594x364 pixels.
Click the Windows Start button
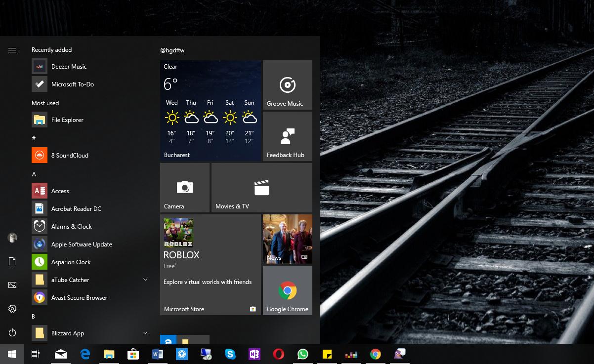click(12, 354)
